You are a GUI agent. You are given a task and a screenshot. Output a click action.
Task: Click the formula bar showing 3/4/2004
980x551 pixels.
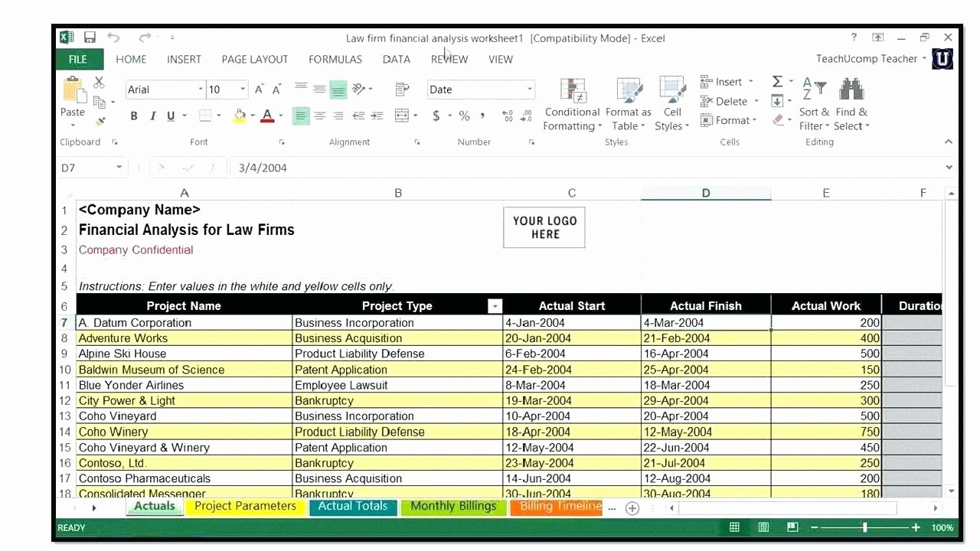pyautogui.click(x=586, y=167)
